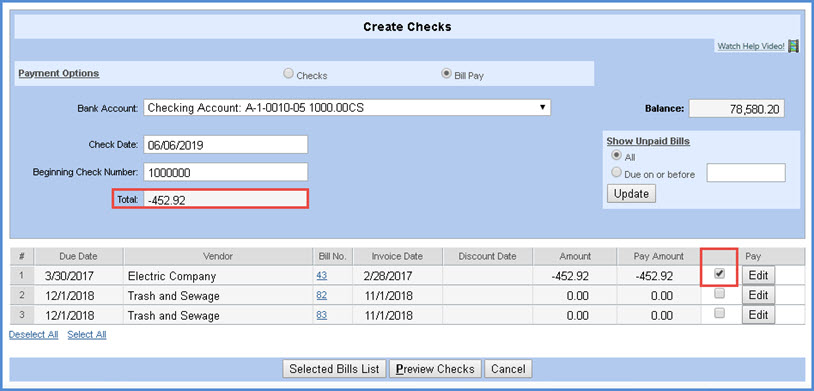Click the Due on or before date field
The height and width of the screenshot is (391, 814).
coord(745,173)
